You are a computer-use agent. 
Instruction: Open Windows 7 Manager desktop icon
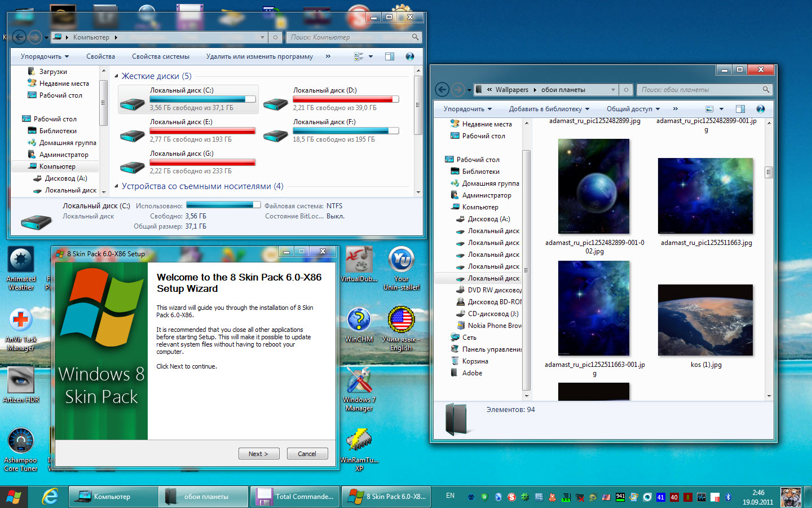point(359,389)
